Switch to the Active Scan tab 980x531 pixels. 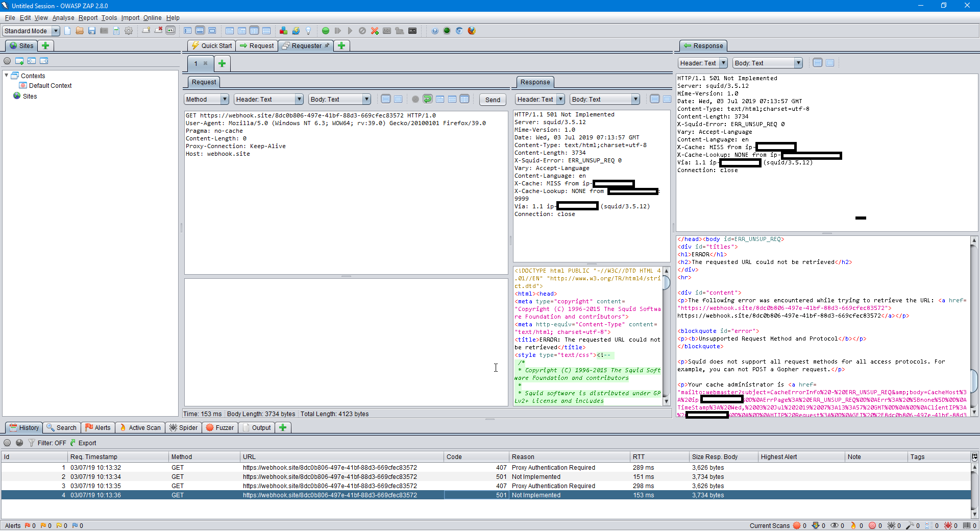140,427
